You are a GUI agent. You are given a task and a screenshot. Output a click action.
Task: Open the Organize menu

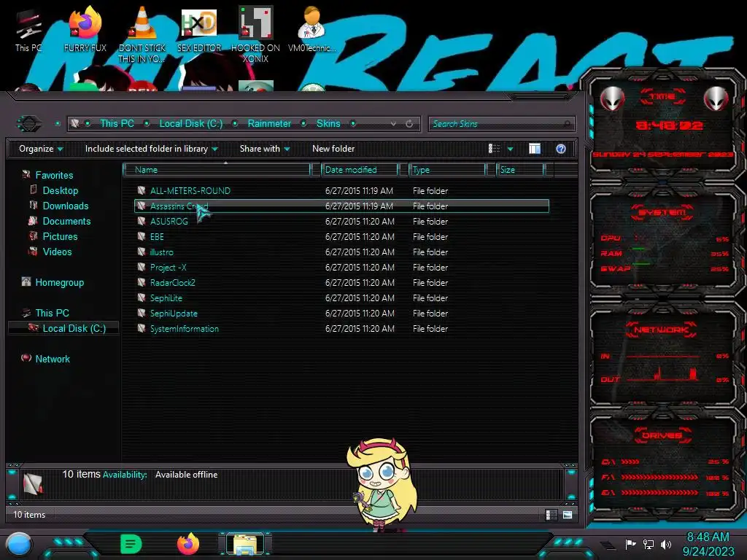(41, 149)
